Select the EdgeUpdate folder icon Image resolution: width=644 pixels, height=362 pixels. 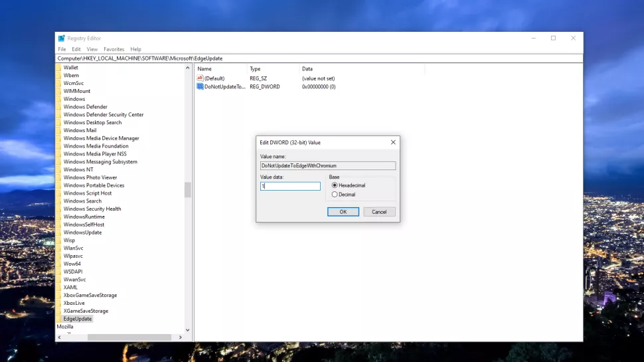pos(59,319)
